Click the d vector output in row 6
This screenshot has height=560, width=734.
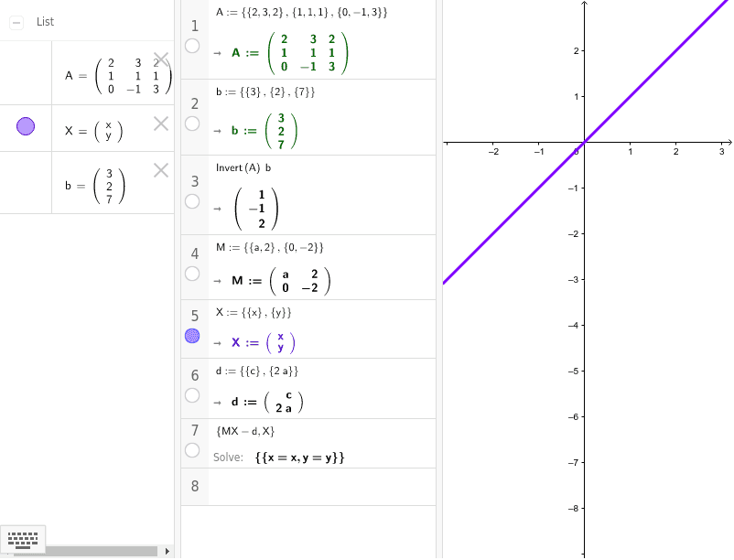pos(267,402)
